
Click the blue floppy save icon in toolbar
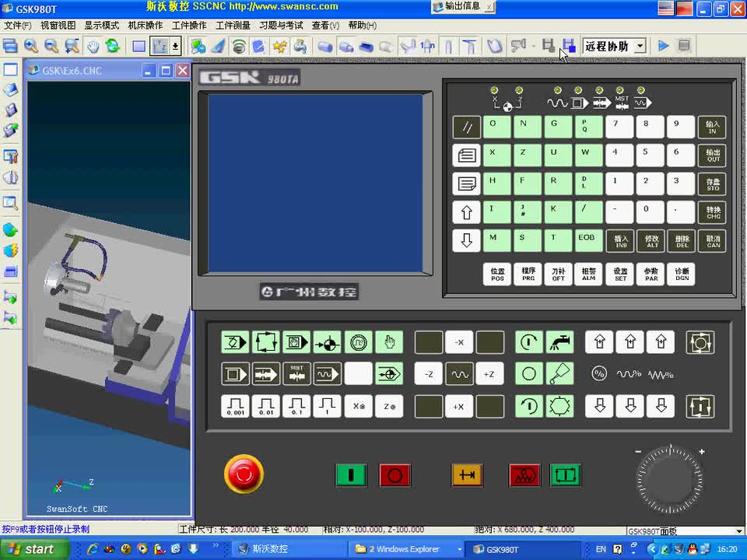point(568,46)
